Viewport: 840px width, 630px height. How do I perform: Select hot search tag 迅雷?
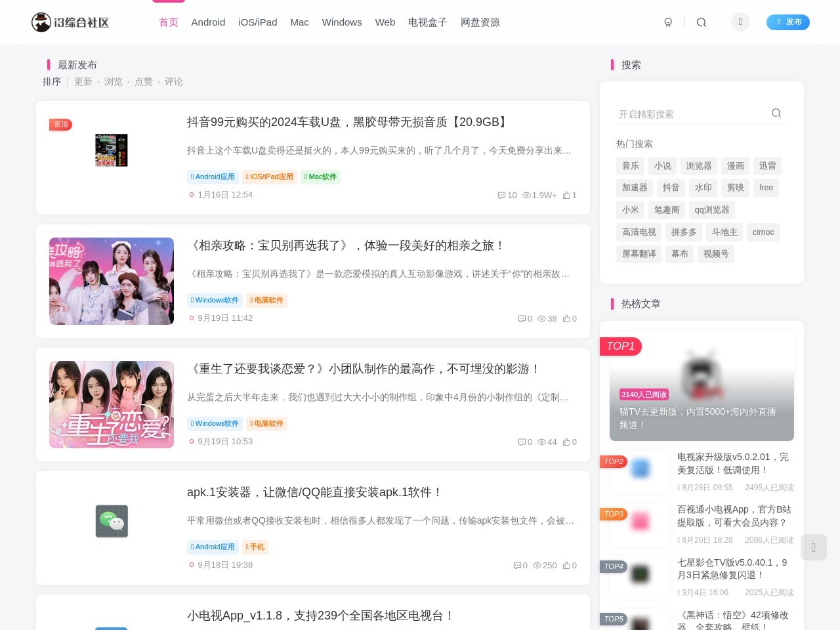[768, 166]
